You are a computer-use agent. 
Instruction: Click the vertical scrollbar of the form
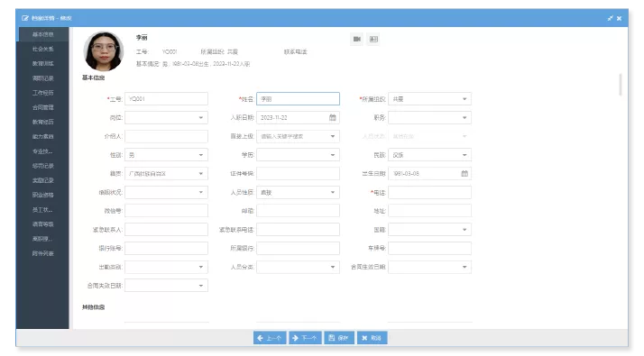(621, 85)
